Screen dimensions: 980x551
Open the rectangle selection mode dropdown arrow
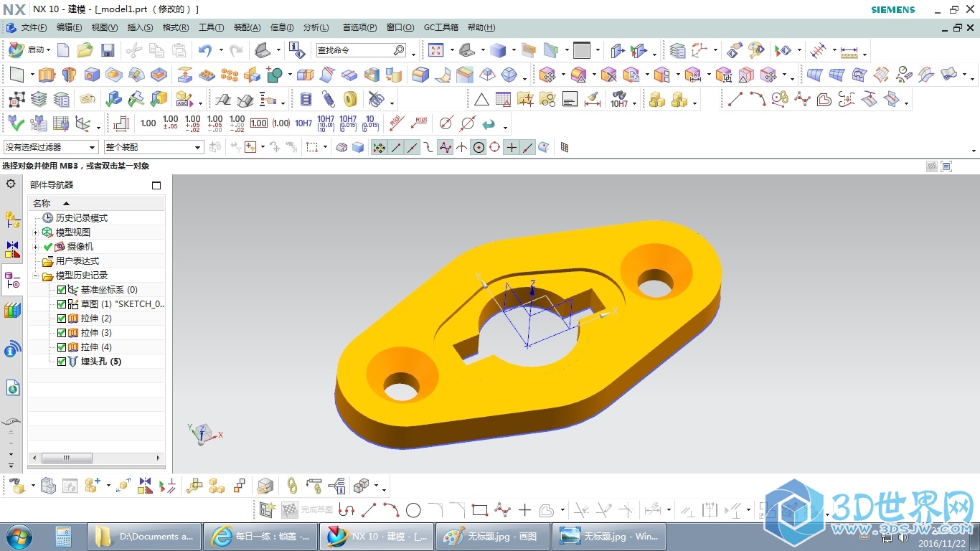[325, 147]
